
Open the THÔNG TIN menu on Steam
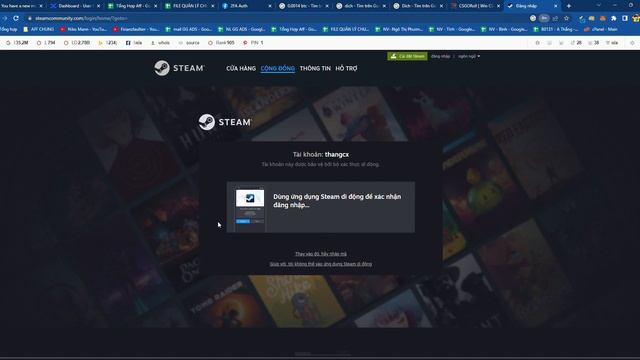coord(315,69)
